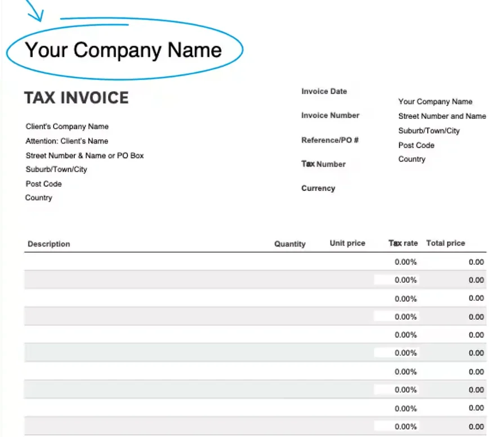
Task: Click the Description column header
Action: point(49,244)
